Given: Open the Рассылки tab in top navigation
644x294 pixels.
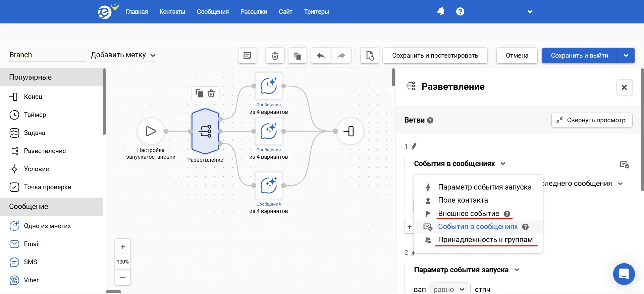Looking at the screenshot, I should coord(253,12).
